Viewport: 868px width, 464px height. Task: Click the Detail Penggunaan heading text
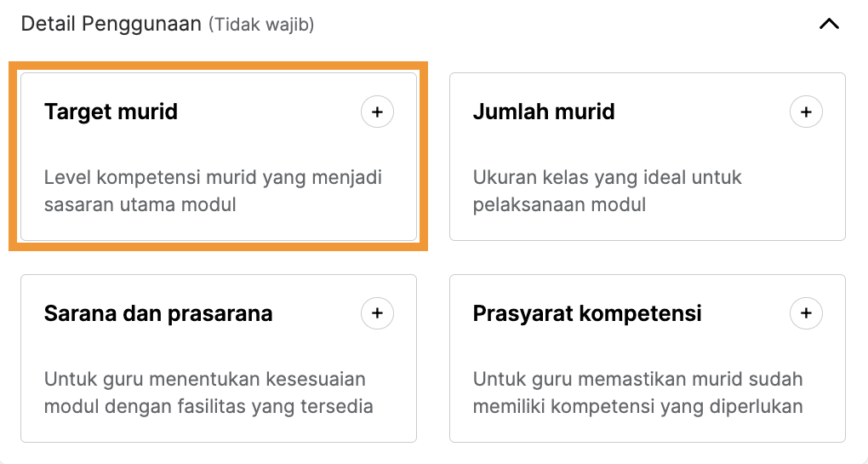[111, 25]
